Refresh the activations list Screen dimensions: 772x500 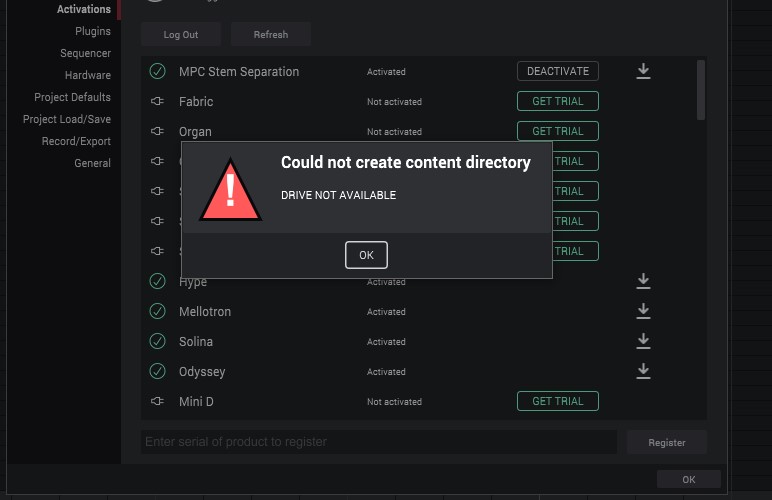coord(271,34)
